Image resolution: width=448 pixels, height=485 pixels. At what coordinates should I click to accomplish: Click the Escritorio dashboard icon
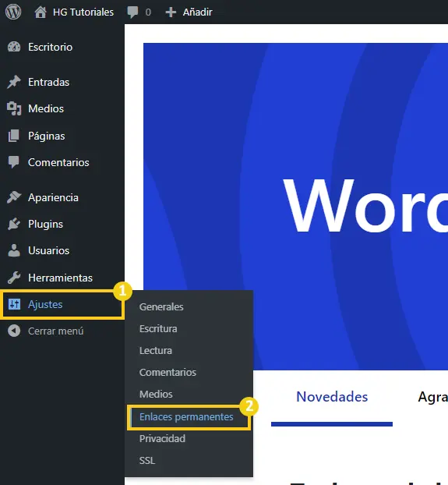point(14,47)
